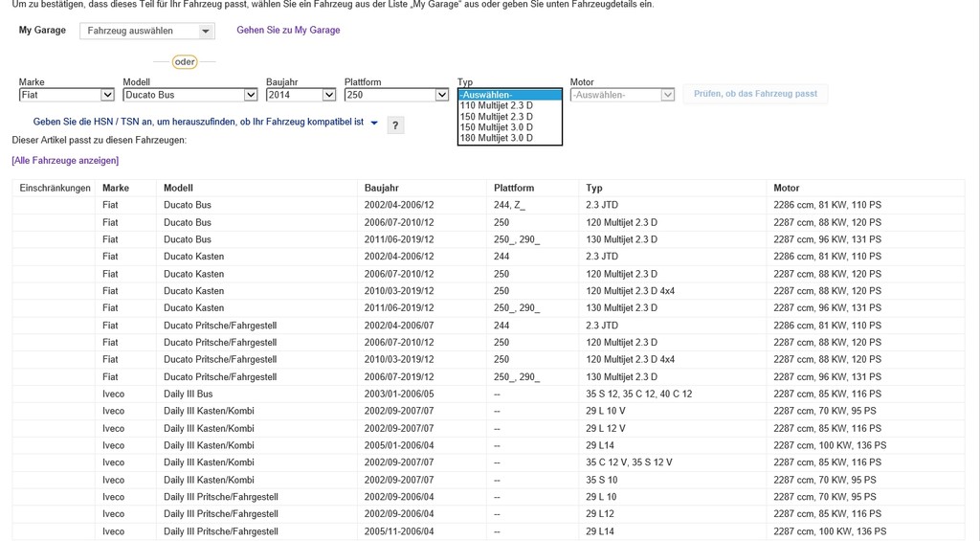This screenshot has width=980, height=541.
Task: Click '2006/07-2019/12' Ducato Pritsche/Fahrgestell date
Action: point(399,377)
